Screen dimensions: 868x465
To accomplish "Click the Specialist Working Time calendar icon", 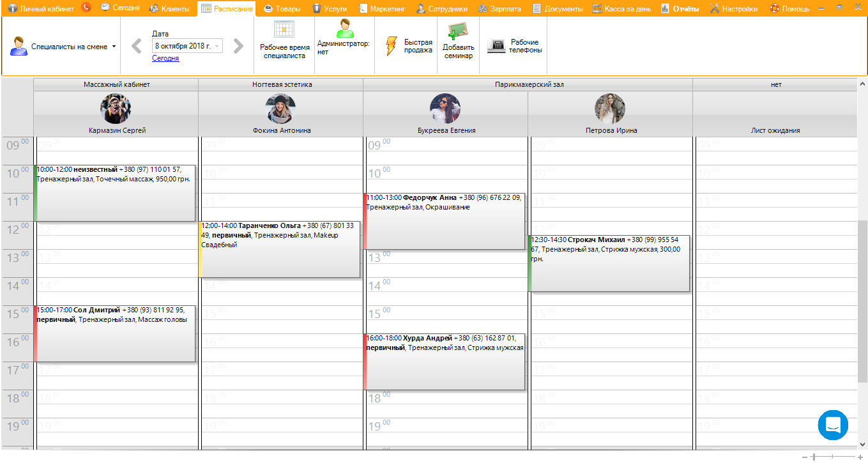I will coord(284,31).
